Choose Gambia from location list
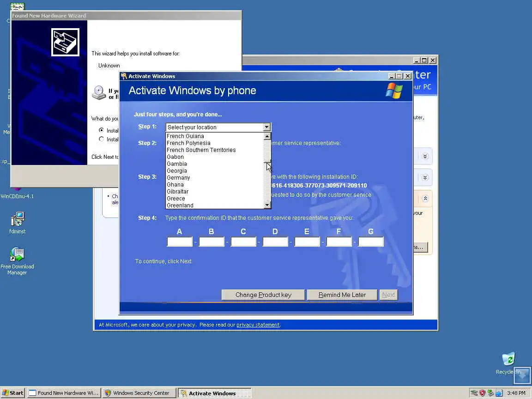This screenshot has height=399, width=532. pos(215,164)
